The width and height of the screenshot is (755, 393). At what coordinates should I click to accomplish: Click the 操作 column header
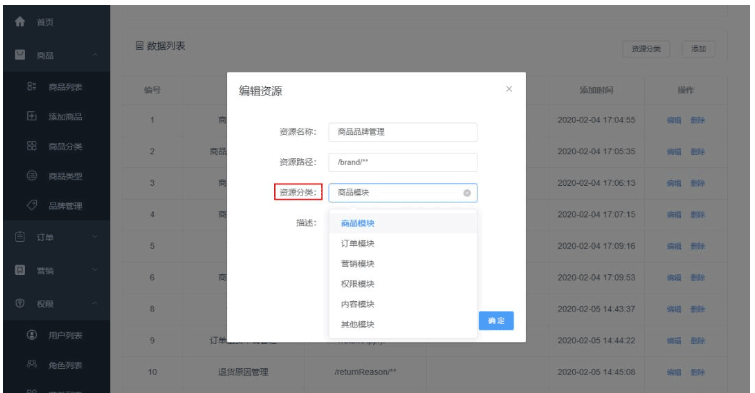click(686, 90)
